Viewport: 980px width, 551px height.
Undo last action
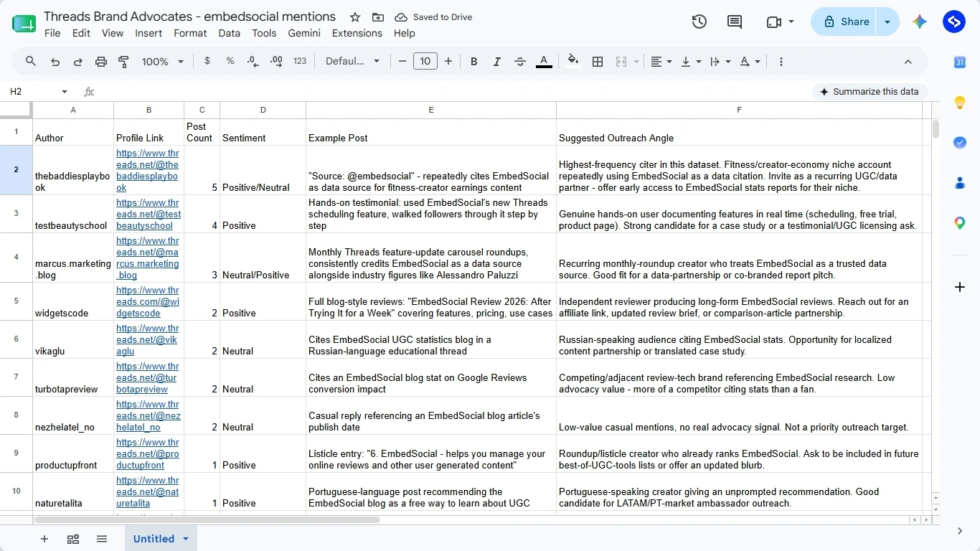[55, 62]
